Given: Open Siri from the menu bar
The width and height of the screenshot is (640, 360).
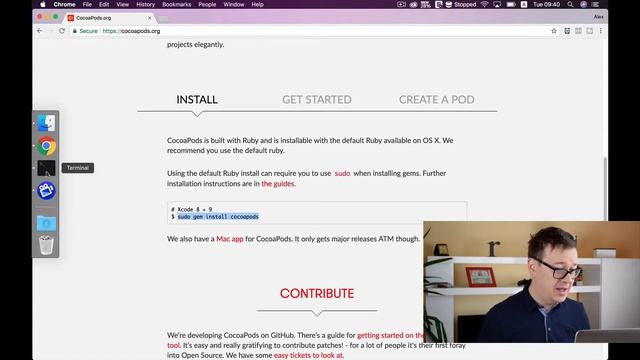Looking at the screenshot, I should pyautogui.click(x=583, y=4).
